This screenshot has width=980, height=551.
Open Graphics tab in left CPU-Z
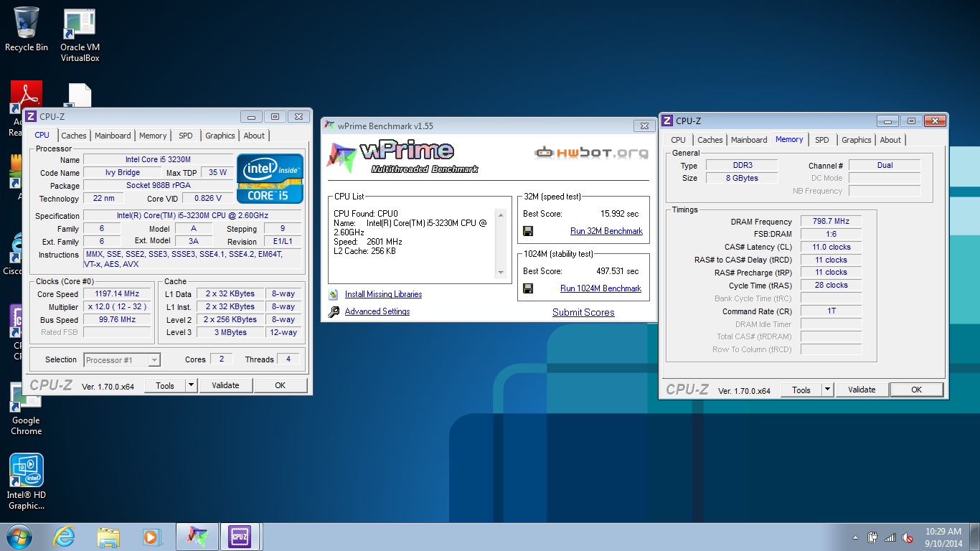point(220,136)
